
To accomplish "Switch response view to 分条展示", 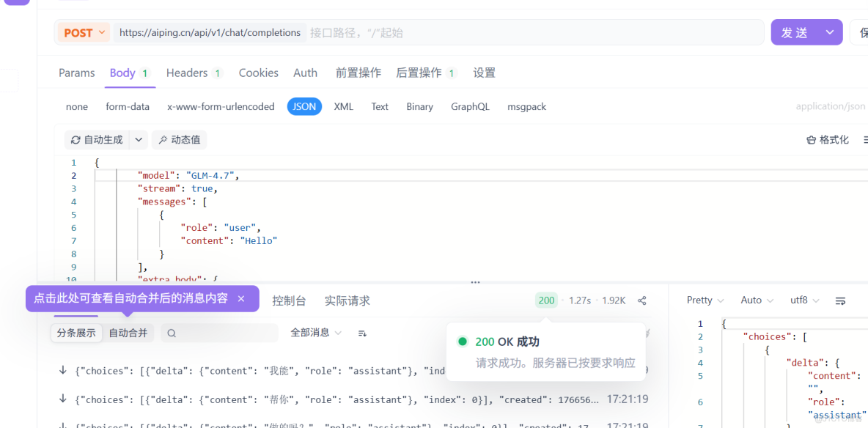I will point(76,333).
